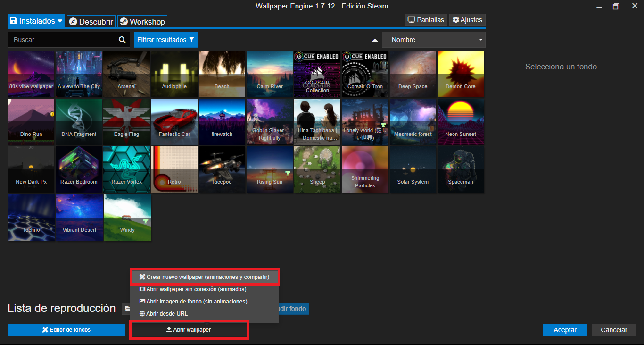
Task: Click the Abrir wallpaper button
Action: 189,330
